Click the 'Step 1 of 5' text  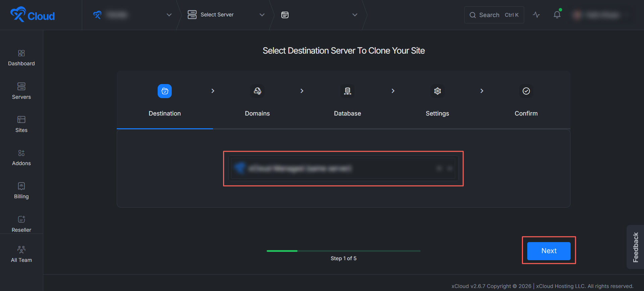(x=343, y=259)
